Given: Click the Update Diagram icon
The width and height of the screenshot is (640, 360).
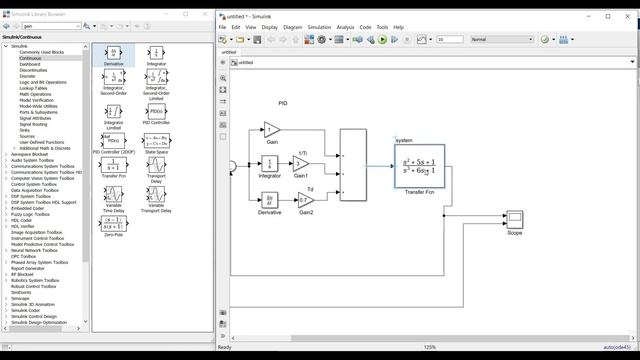Looking at the screenshot, I should pos(358,40).
